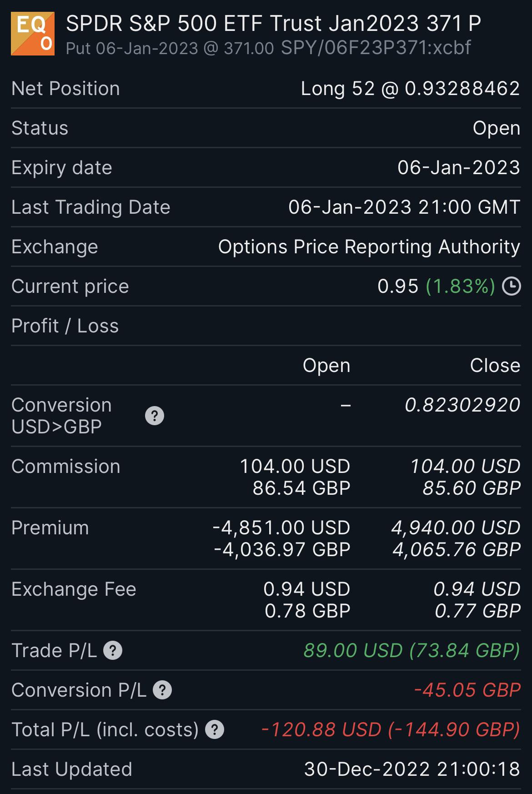The width and height of the screenshot is (532, 794).
Task: Click Options Price Reporting Authority text
Action: point(369,247)
